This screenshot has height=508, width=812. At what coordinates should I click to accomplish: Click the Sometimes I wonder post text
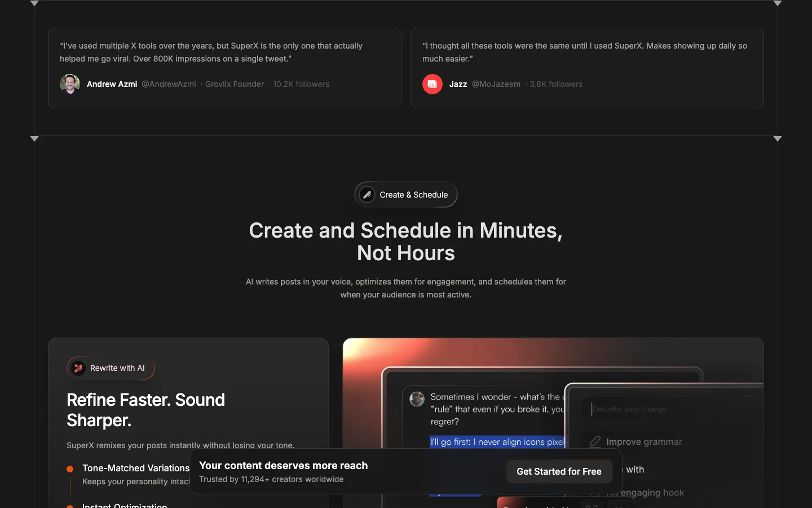(x=497, y=409)
